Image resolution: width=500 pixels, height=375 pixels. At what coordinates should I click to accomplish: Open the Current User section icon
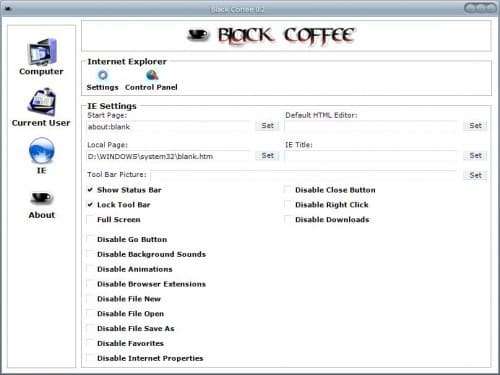pyautogui.click(x=41, y=102)
